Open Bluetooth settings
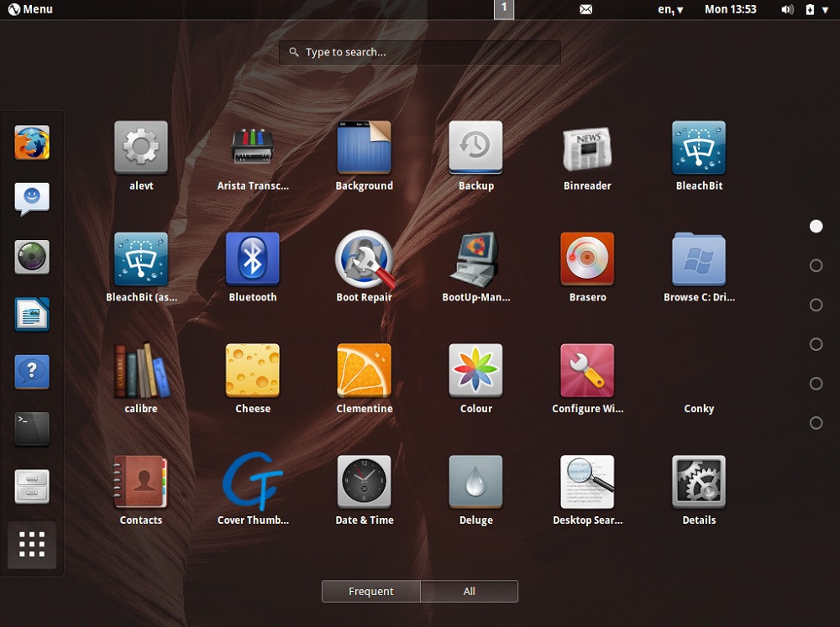Screen dimensions: 840x627 (252, 259)
